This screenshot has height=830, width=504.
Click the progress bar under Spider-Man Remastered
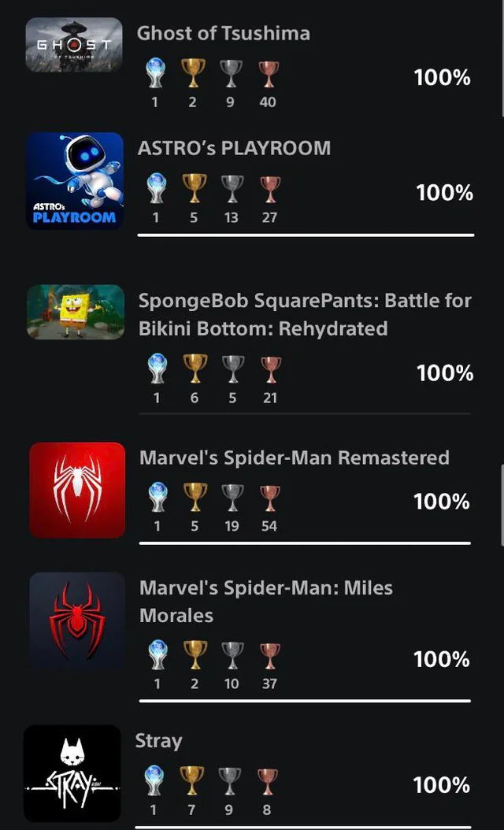[306, 542]
